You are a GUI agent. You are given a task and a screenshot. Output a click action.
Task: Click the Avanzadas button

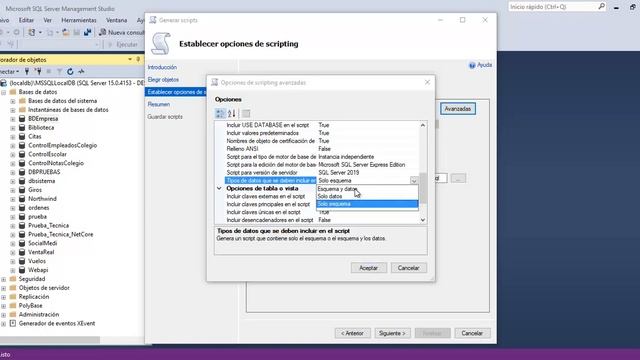click(x=458, y=109)
